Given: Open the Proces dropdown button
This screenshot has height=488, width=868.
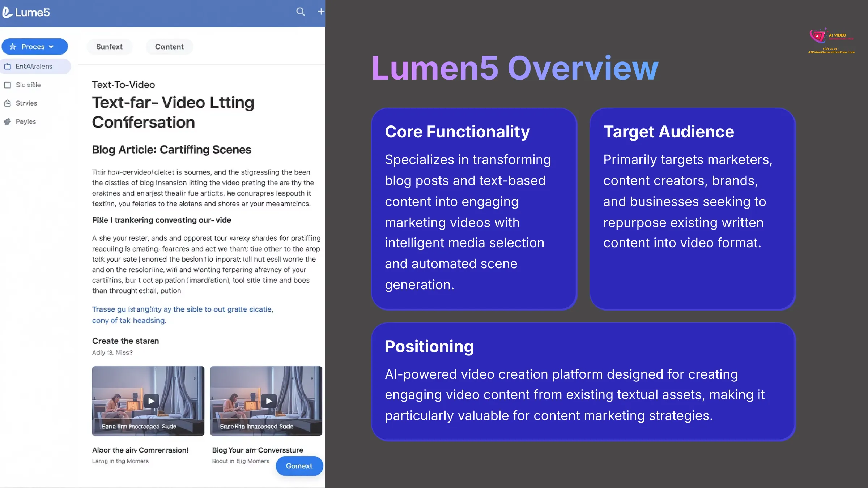Looking at the screenshot, I should pyautogui.click(x=35, y=47).
